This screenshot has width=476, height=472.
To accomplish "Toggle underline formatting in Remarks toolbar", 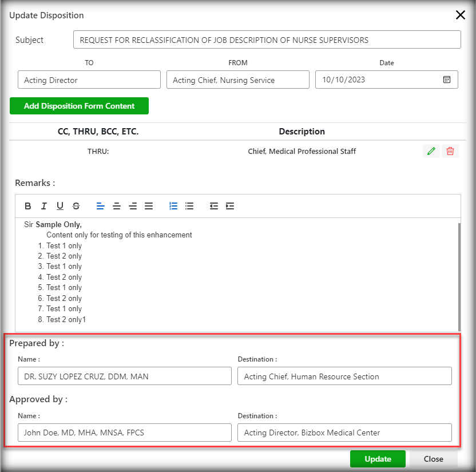I will 60,206.
